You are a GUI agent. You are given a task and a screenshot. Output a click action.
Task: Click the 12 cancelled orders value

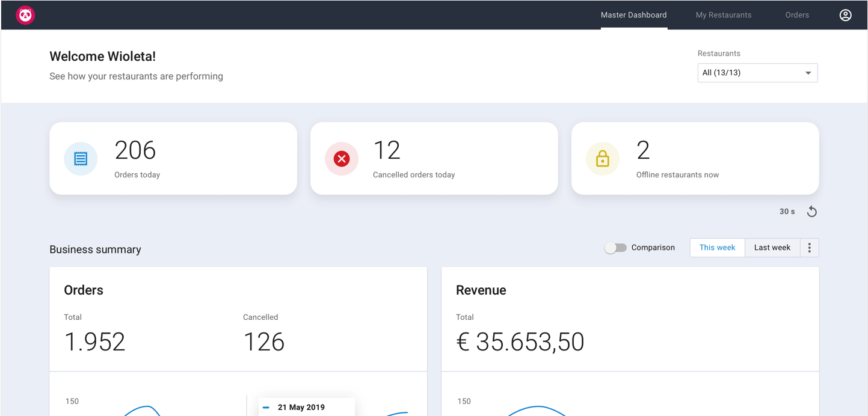pyautogui.click(x=387, y=150)
